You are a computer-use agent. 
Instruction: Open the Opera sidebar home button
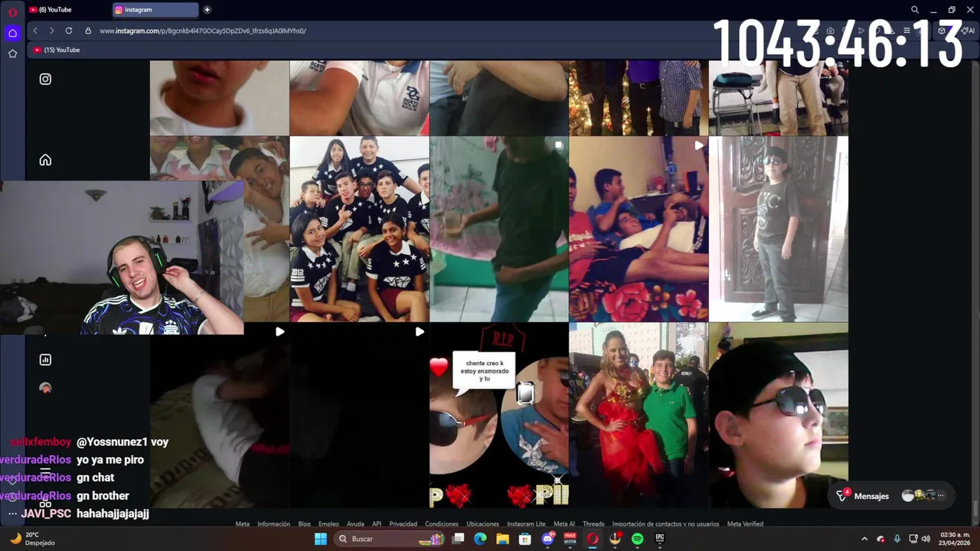[x=12, y=33]
